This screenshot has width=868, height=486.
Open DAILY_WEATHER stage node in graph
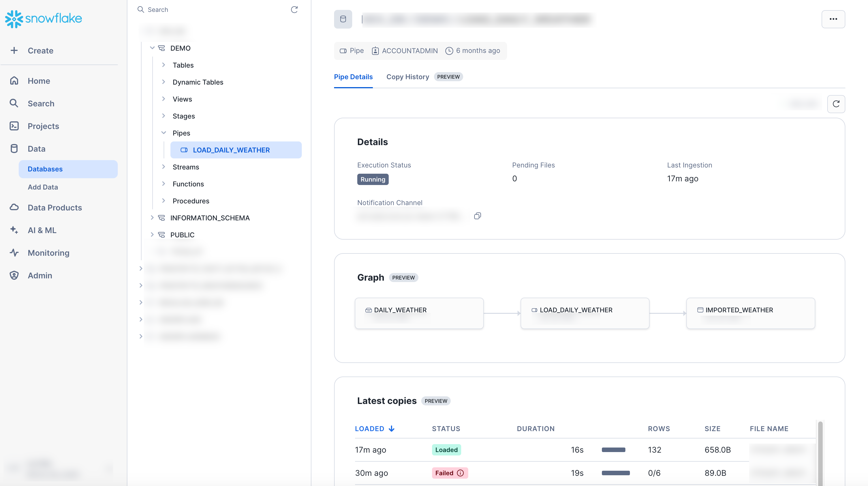pyautogui.click(x=419, y=313)
